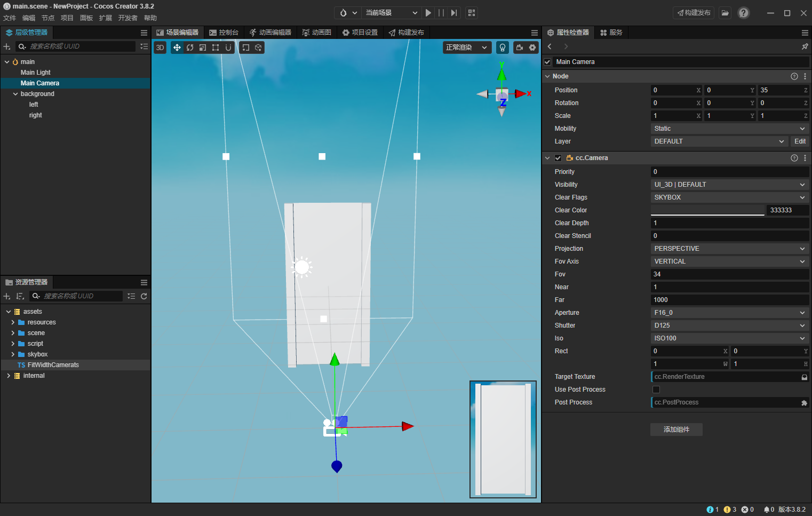Click the Build and Publish button in title bar
The width and height of the screenshot is (812, 516).
(x=694, y=13)
